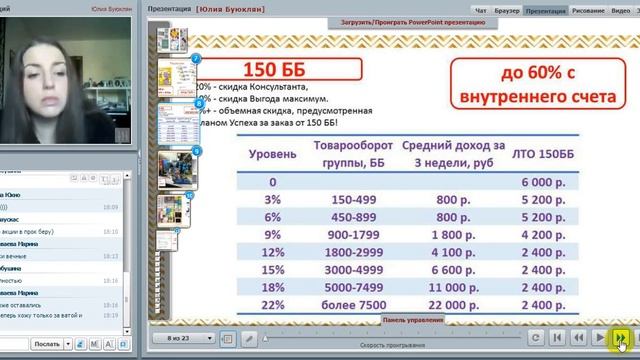
Task: Click the 'ЛТО 150ББ' column header
Action: coord(543,154)
